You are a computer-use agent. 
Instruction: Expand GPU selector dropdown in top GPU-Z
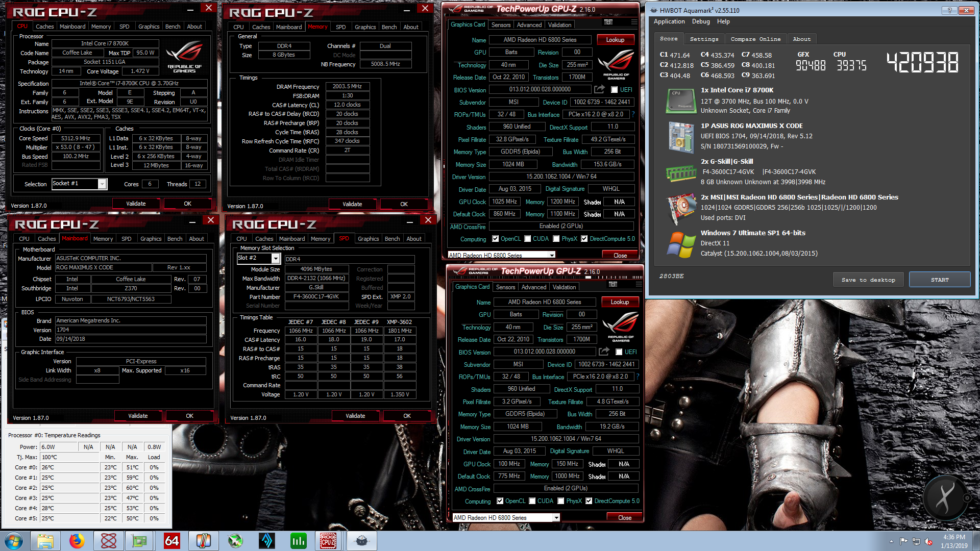coord(552,255)
